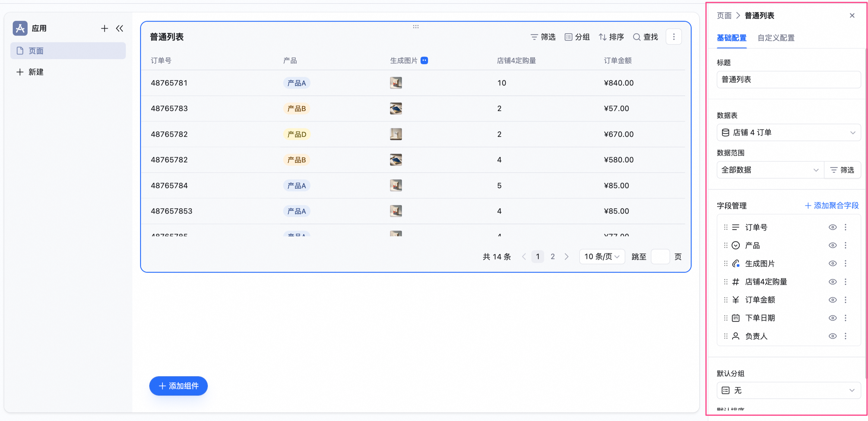Go to page 2 of the list
Image resolution: width=868 pixels, height=421 pixels.
[553, 257]
